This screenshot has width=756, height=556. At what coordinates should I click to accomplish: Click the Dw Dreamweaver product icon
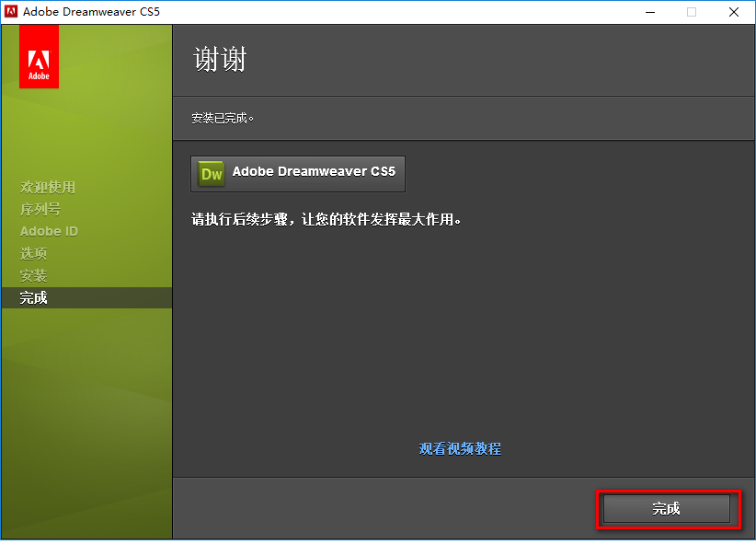tap(212, 173)
